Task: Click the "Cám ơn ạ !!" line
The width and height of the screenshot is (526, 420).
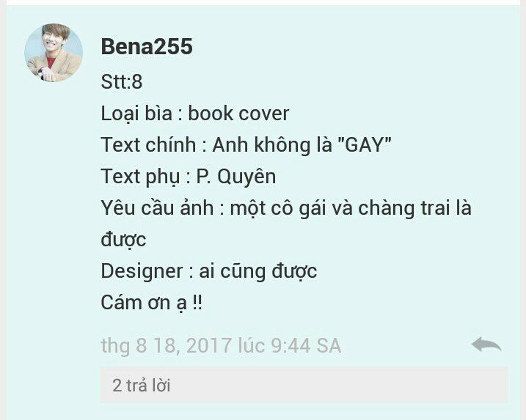Action: 152,303
